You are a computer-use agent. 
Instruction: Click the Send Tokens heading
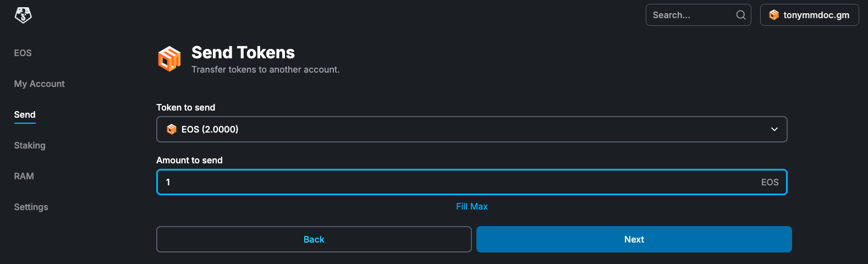(243, 52)
